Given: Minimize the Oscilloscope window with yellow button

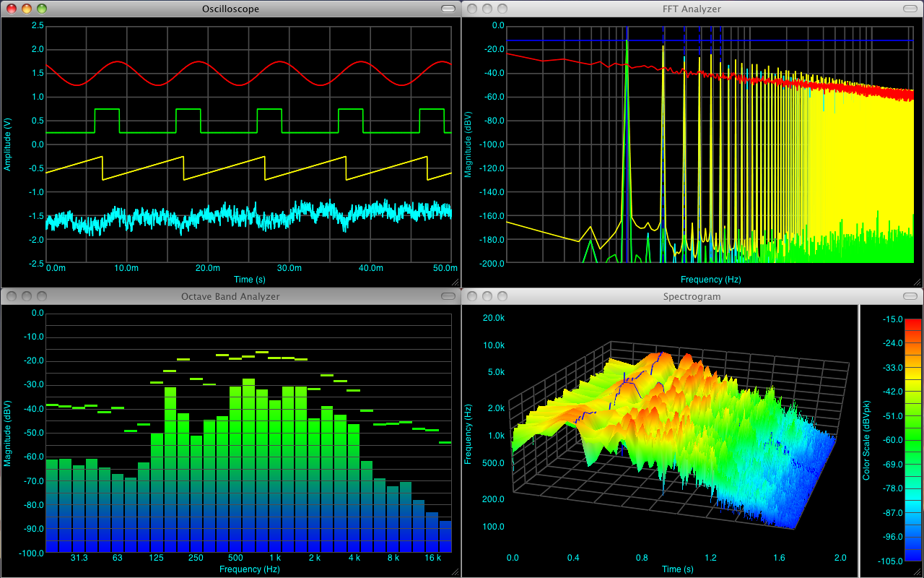Looking at the screenshot, I should point(27,9).
